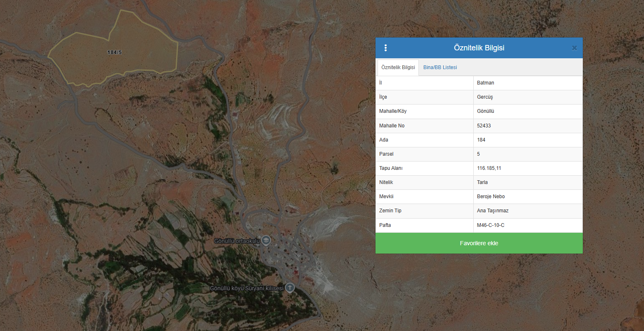Viewport: 644px width, 331px height.
Task: Click the 184/5 parcel label on the map
Action: pos(114,52)
